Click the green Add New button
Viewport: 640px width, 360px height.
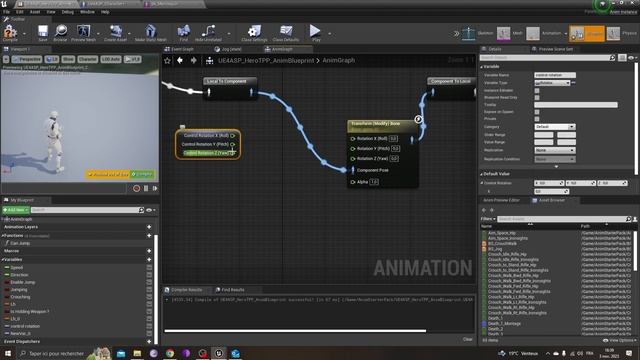[x=16, y=210]
